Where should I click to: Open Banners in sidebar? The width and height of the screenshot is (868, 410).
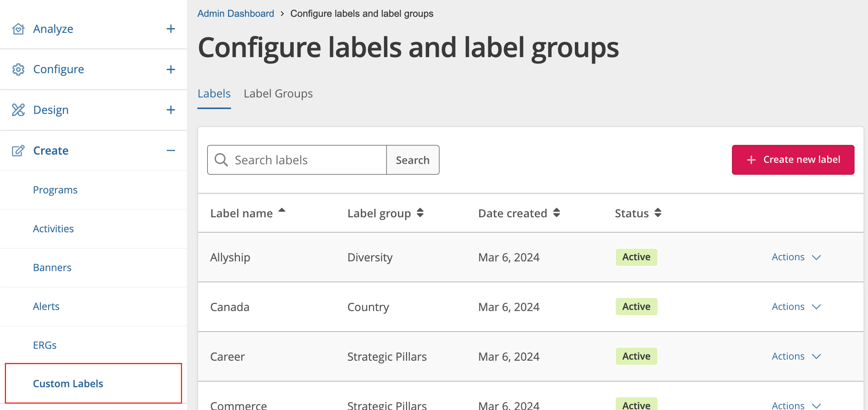[52, 268]
